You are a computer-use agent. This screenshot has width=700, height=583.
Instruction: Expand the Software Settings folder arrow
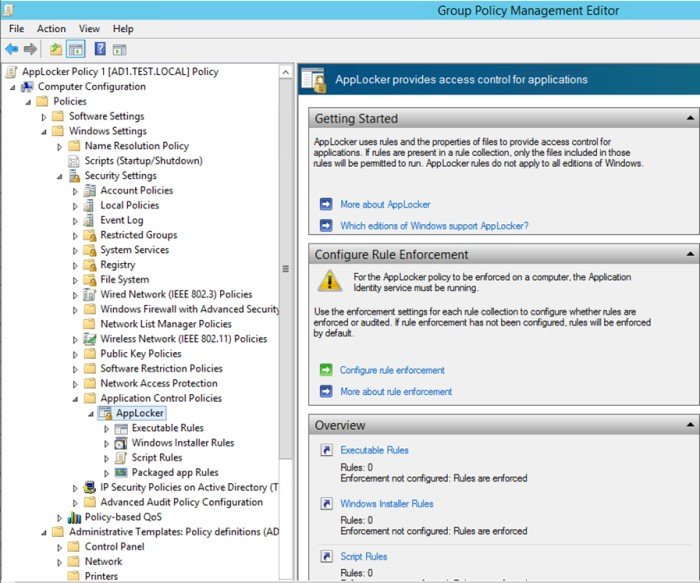(43, 117)
